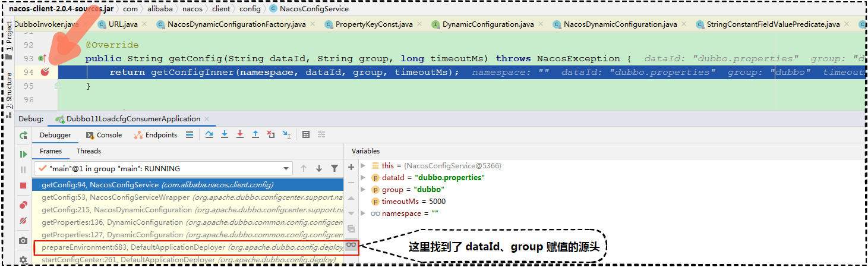Click Run to Cursor icon
Screen dimensions: 868x267
286,135
